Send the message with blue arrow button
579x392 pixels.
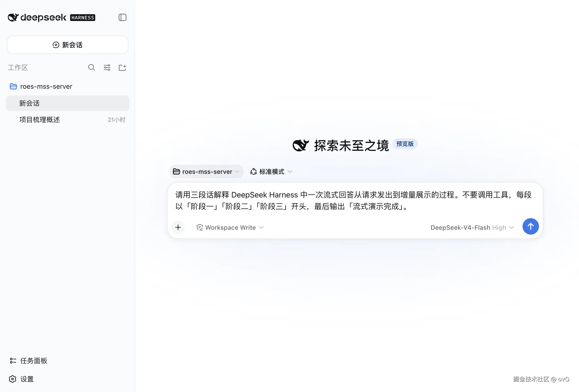point(531,226)
